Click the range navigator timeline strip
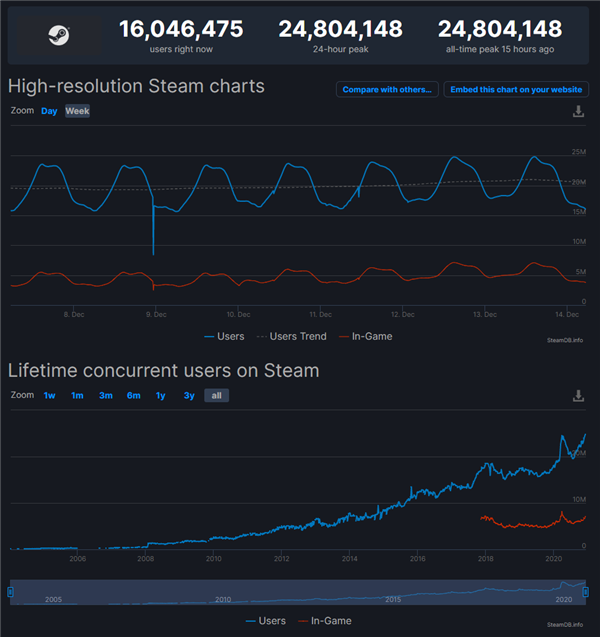The width and height of the screenshot is (600, 637). pyautogui.click(x=300, y=593)
